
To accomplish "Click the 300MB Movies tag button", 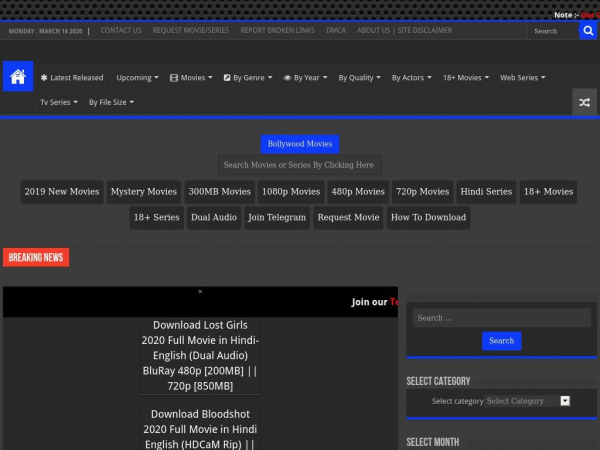I will point(220,192).
